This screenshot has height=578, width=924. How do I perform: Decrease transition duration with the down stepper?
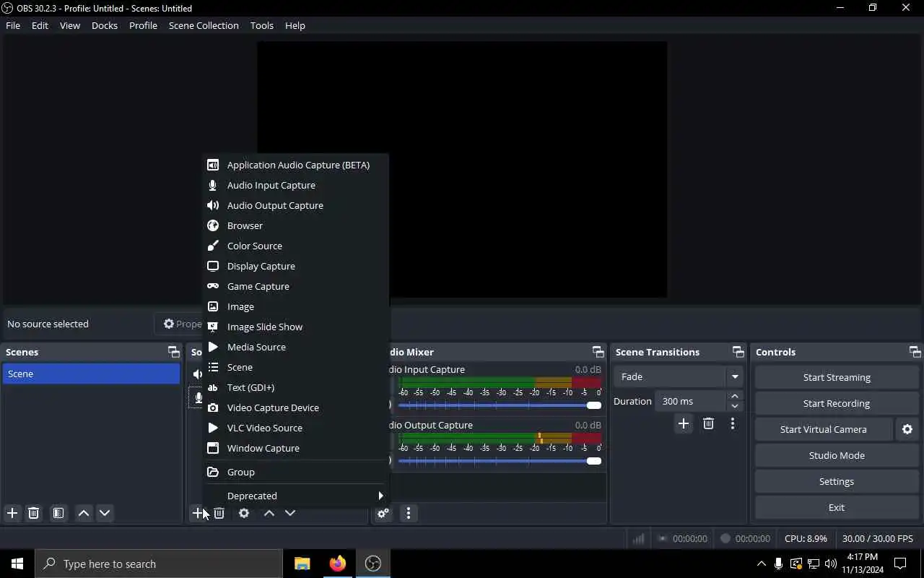pos(735,406)
